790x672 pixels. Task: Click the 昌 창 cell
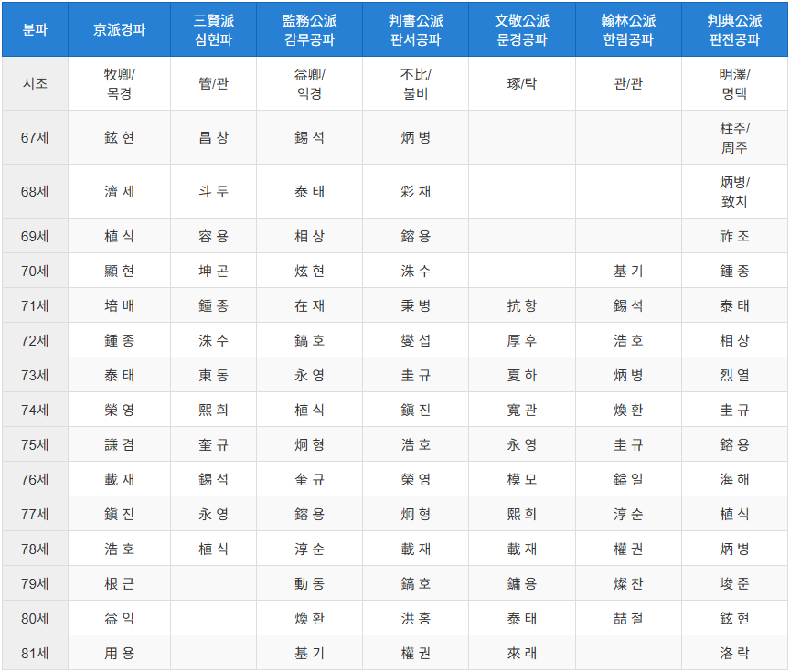tap(214, 137)
